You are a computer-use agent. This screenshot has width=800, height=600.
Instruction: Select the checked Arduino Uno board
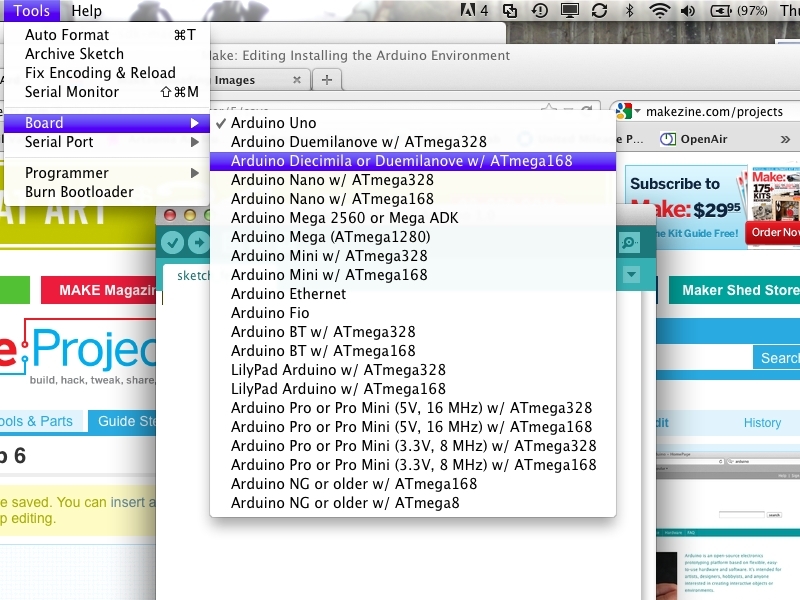click(x=413, y=123)
